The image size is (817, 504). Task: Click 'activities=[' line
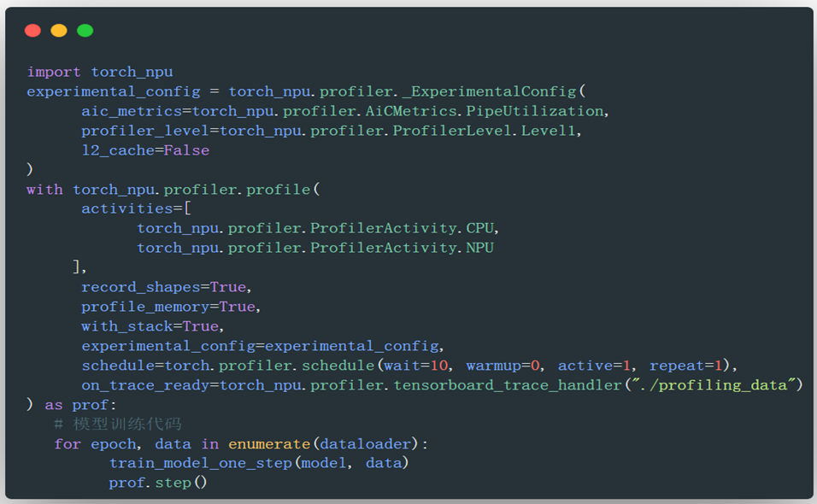click(x=136, y=208)
